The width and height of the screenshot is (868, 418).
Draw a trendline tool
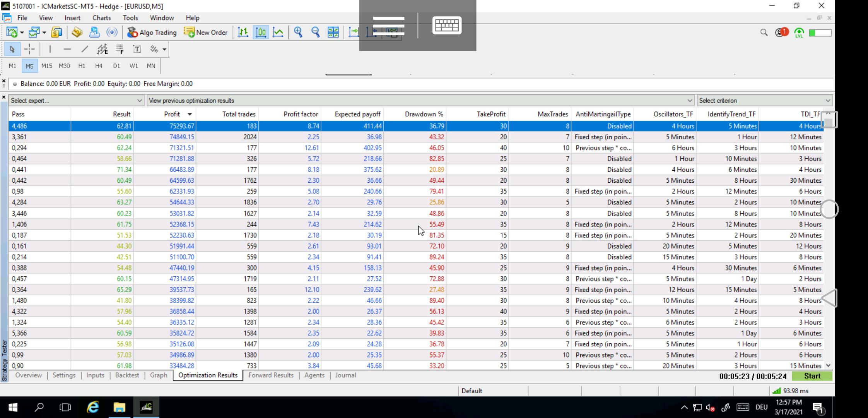point(85,49)
